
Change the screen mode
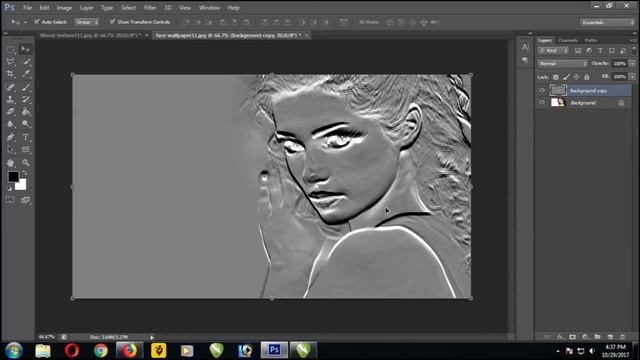pyautogui.click(x=26, y=200)
